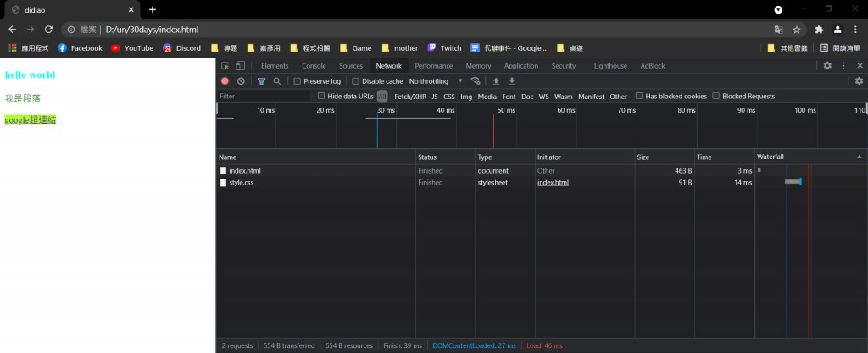
Task: Open the Chrome profile avatar icon
Action: coord(837,30)
